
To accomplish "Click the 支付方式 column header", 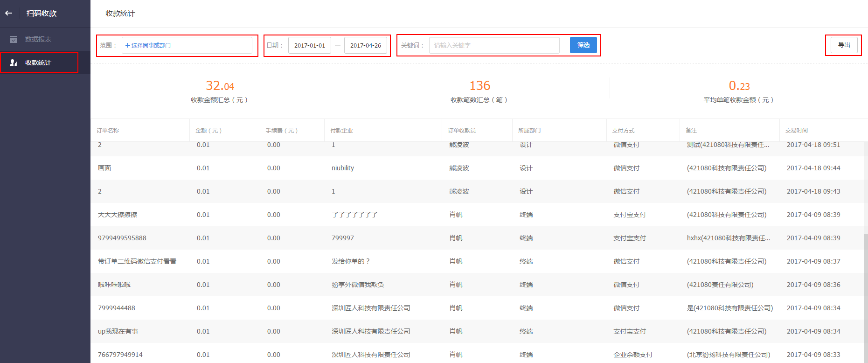I will click(623, 131).
